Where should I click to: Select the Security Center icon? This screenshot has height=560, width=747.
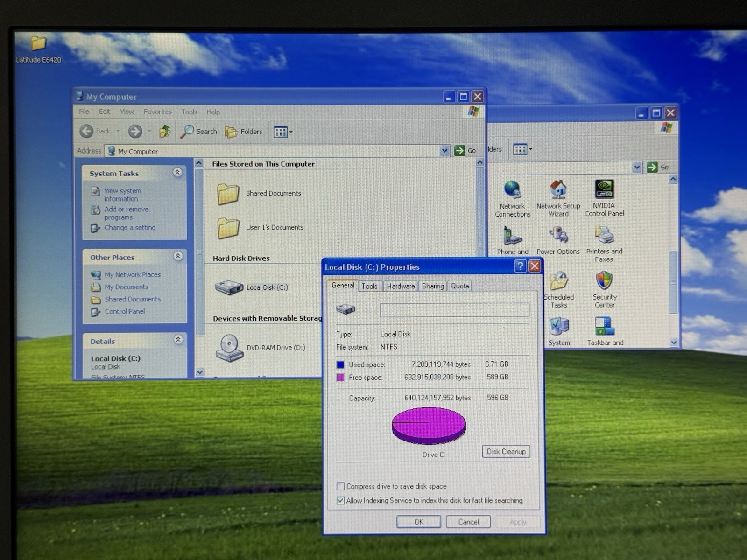pyautogui.click(x=605, y=289)
